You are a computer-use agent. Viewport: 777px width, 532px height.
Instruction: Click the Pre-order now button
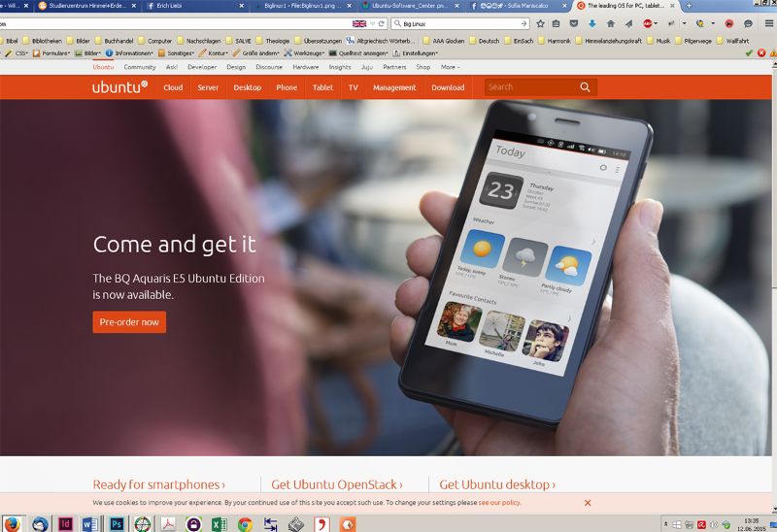click(129, 322)
